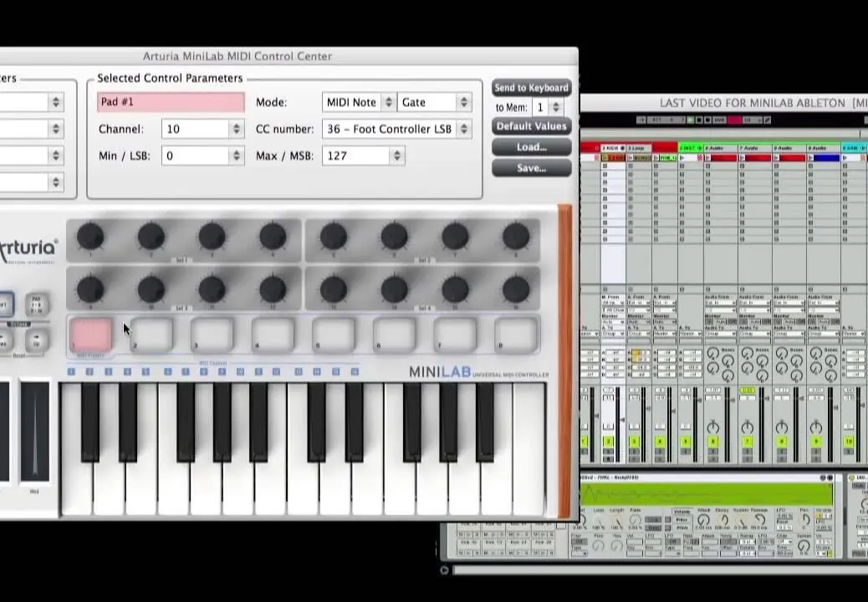868x602 pixels.
Task: Toggle Ableton track activator 9
Action: 815,441
